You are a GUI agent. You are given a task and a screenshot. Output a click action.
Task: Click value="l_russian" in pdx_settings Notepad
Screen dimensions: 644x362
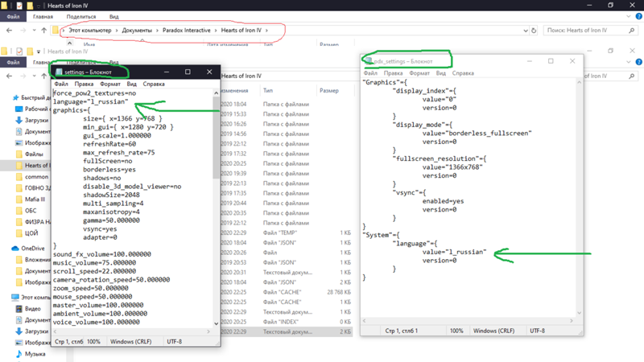point(454,252)
